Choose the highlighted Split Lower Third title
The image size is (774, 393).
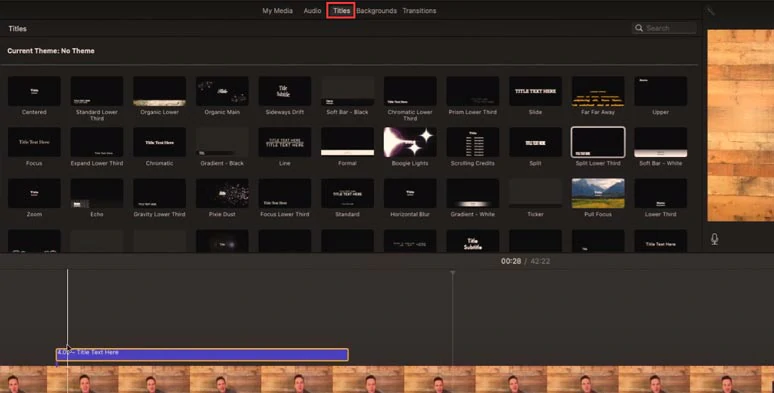click(598, 142)
